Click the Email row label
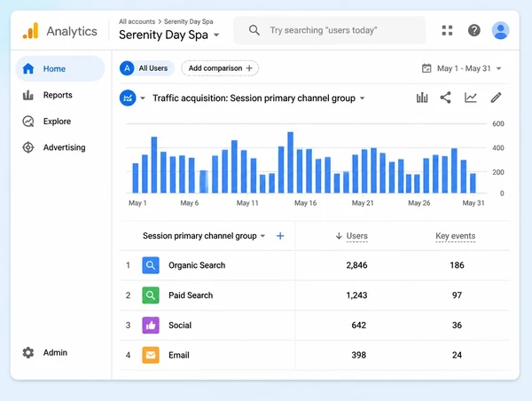 179,355
